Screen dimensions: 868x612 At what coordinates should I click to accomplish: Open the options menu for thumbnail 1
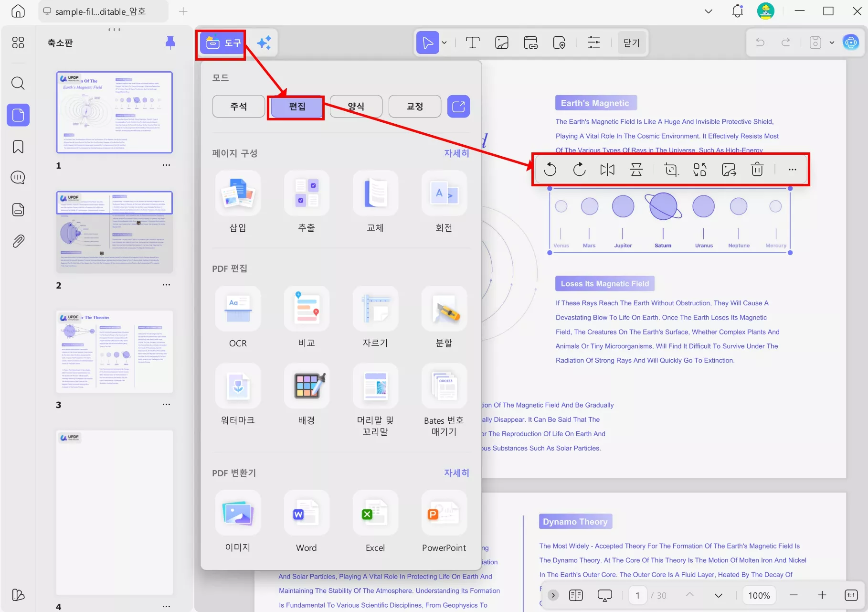(166, 165)
